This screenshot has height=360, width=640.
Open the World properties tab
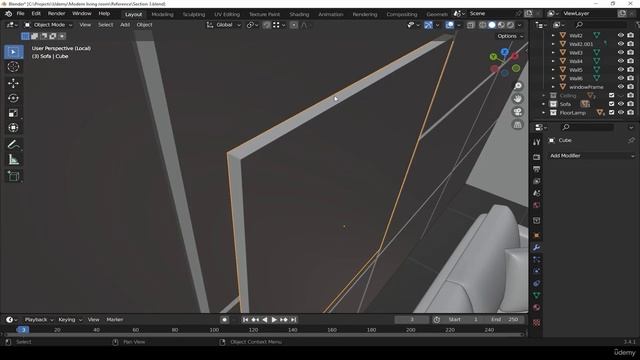[x=537, y=205]
